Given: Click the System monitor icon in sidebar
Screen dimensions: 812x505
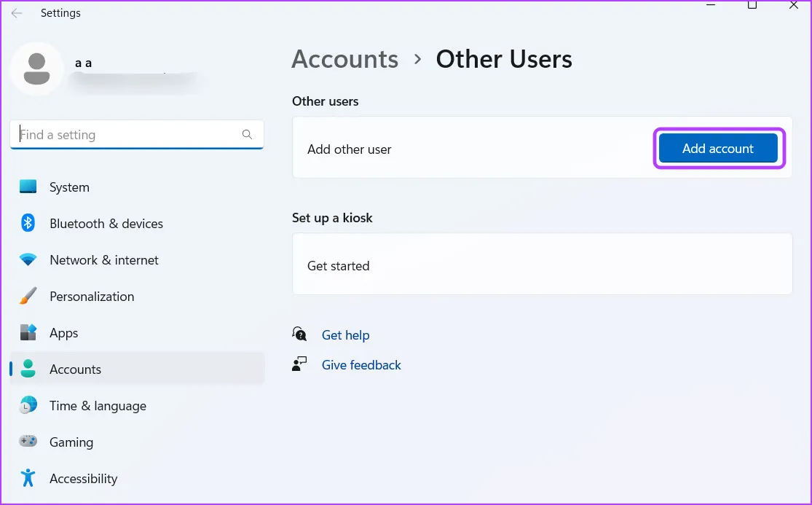Looking at the screenshot, I should (x=28, y=187).
